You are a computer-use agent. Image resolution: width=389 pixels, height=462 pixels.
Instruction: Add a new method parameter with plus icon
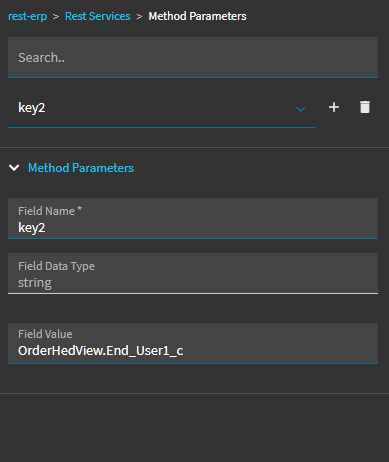coord(334,107)
